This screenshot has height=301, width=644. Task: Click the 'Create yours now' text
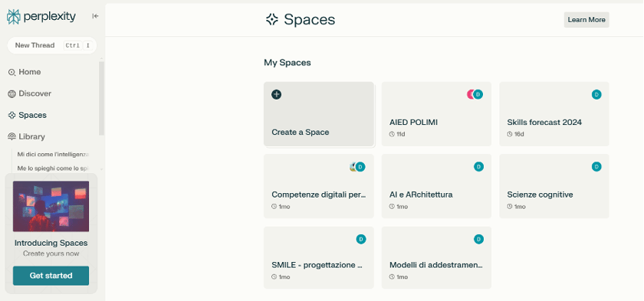(51, 254)
